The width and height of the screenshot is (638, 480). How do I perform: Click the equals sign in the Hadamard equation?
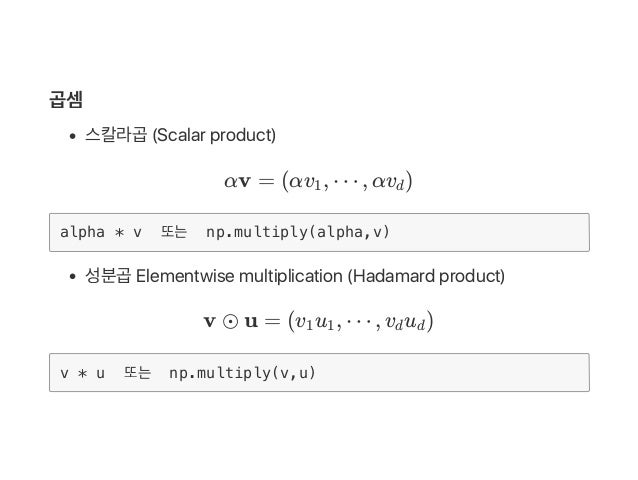[x=272, y=322]
